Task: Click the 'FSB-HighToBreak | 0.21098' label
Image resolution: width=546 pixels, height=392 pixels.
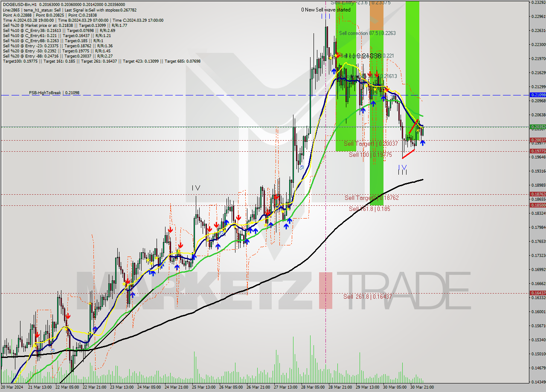Action: pos(54,92)
